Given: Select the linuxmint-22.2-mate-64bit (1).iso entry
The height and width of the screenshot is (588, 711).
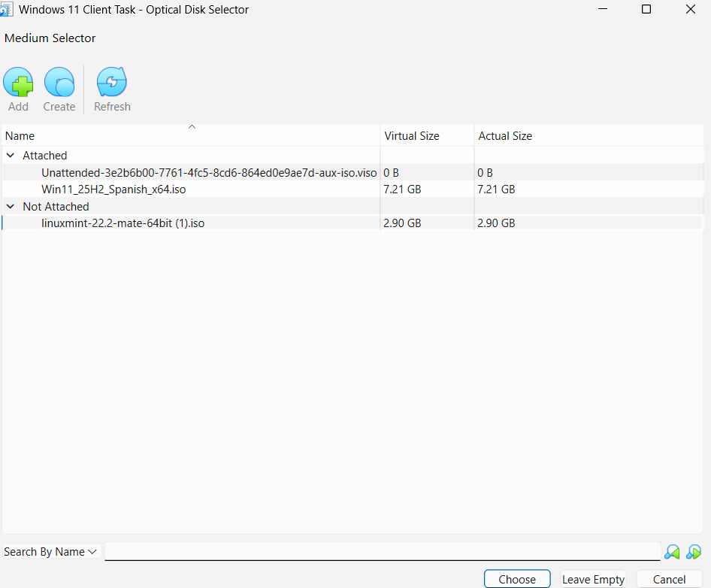Looking at the screenshot, I should click(x=123, y=223).
